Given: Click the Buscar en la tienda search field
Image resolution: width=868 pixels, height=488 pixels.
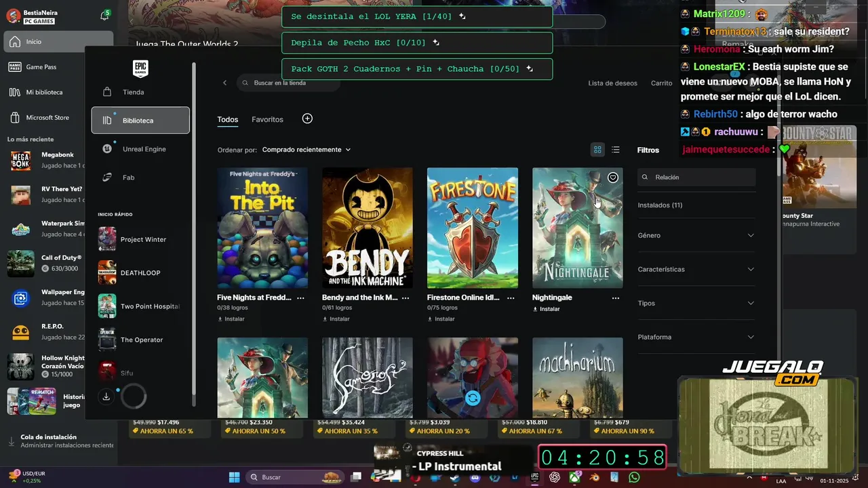Looking at the screenshot, I should (x=288, y=83).
